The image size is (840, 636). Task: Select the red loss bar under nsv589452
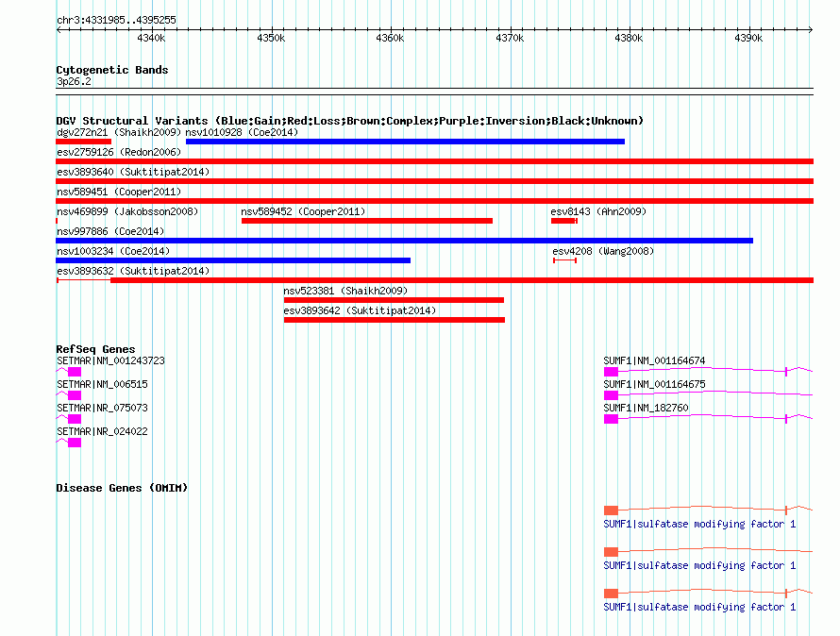click(x=367, y=221)
